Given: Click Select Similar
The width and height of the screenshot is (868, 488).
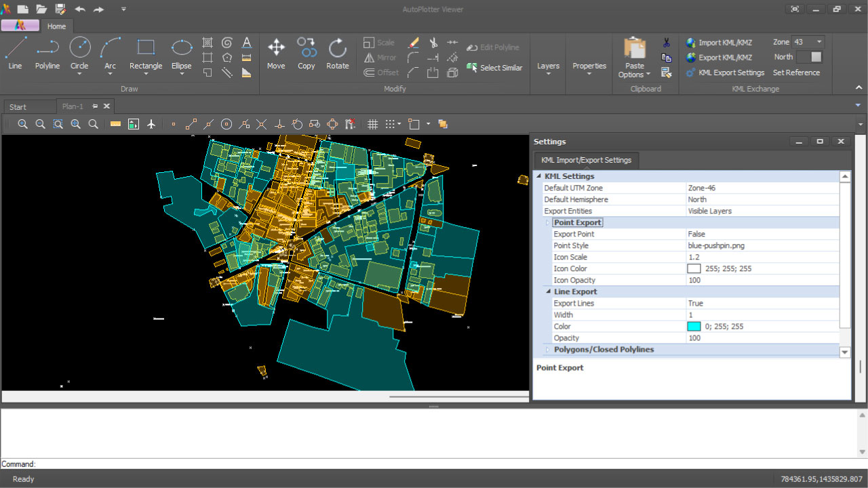Looking at the screenshot, I should [x=494, y=68].
